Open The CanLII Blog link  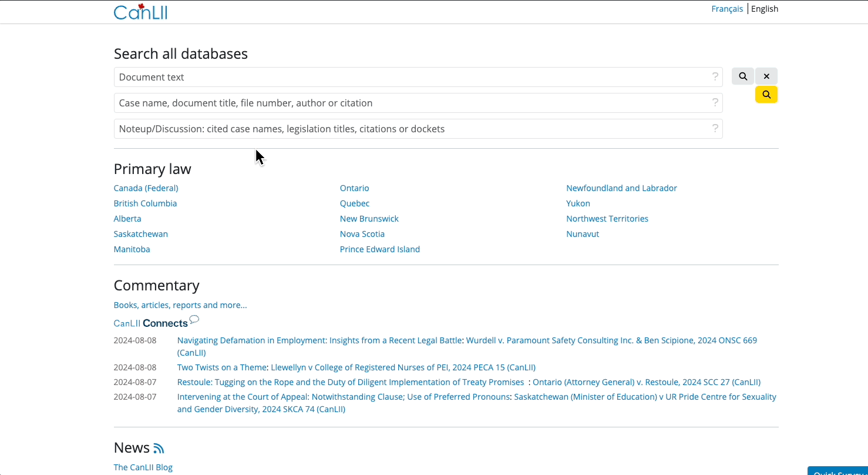coord(143,467)
